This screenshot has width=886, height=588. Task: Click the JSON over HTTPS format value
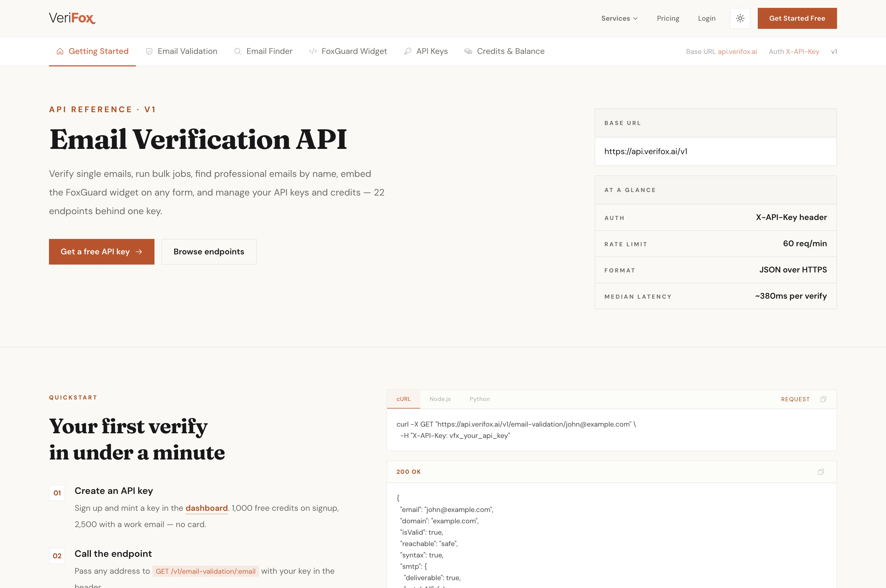[793, 270]
